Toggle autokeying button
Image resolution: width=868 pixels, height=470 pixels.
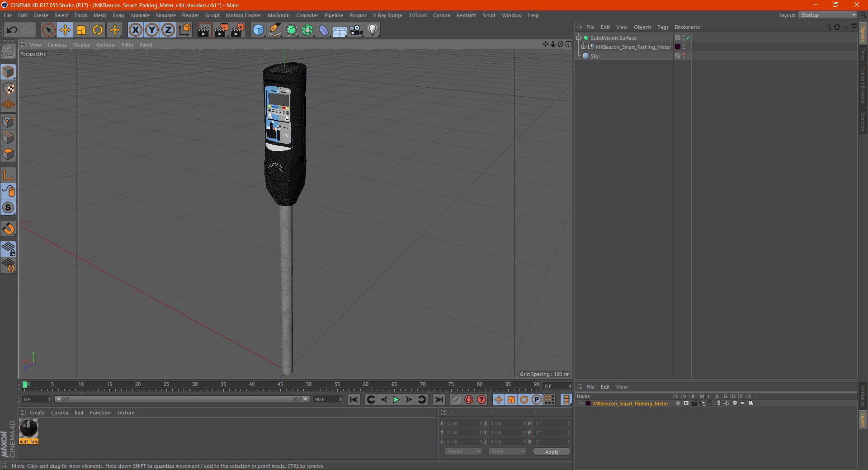pyautogui.click(x=469, y=399)
